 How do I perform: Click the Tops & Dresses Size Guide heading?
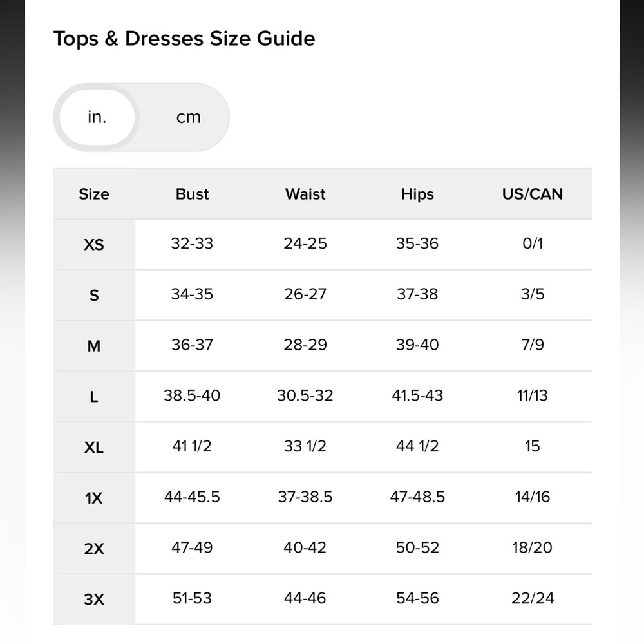pyautogui.click(x=184, y=39)
